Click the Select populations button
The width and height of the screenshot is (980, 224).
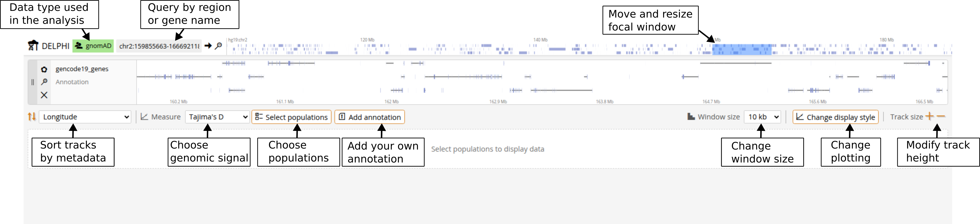tap(291, 117)
